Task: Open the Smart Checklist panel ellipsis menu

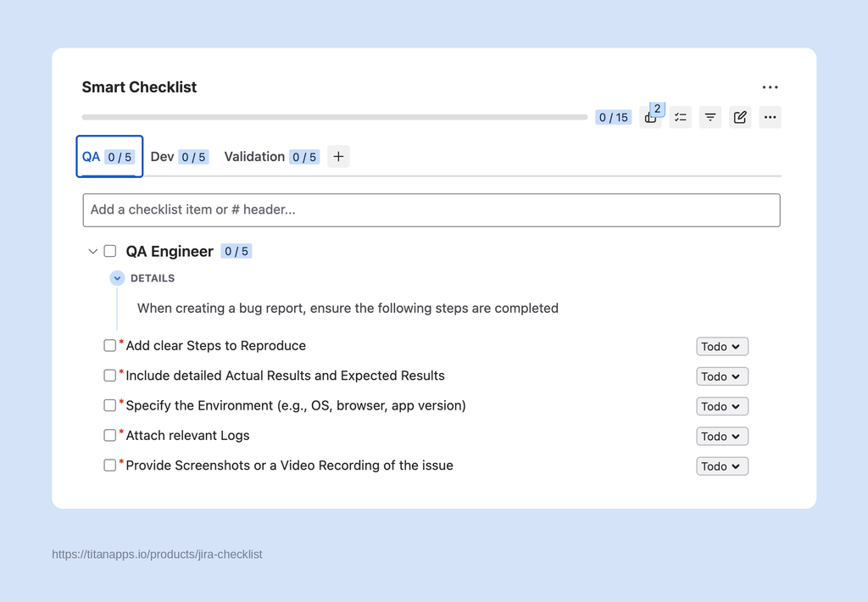Action: [770, 87]
